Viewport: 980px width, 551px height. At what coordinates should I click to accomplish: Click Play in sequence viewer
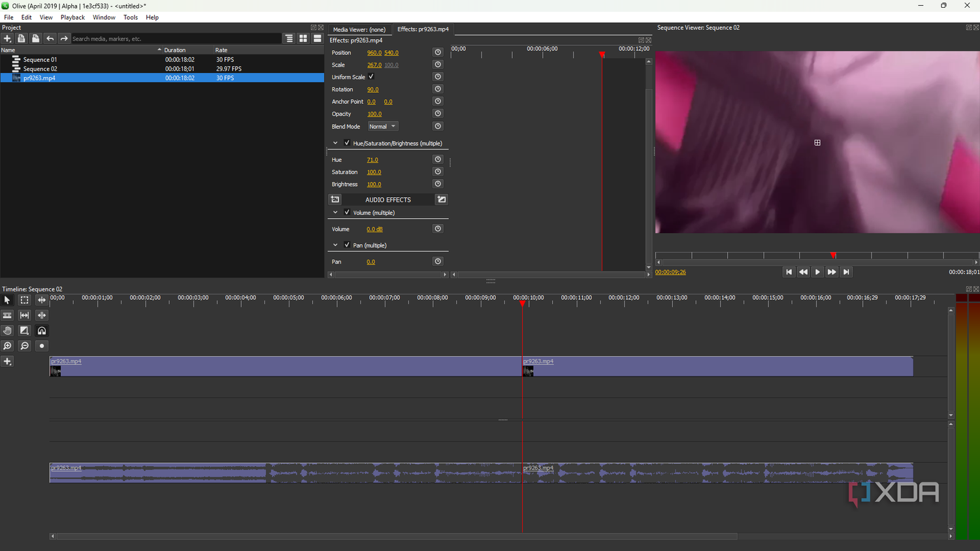(x=817, y=272)
